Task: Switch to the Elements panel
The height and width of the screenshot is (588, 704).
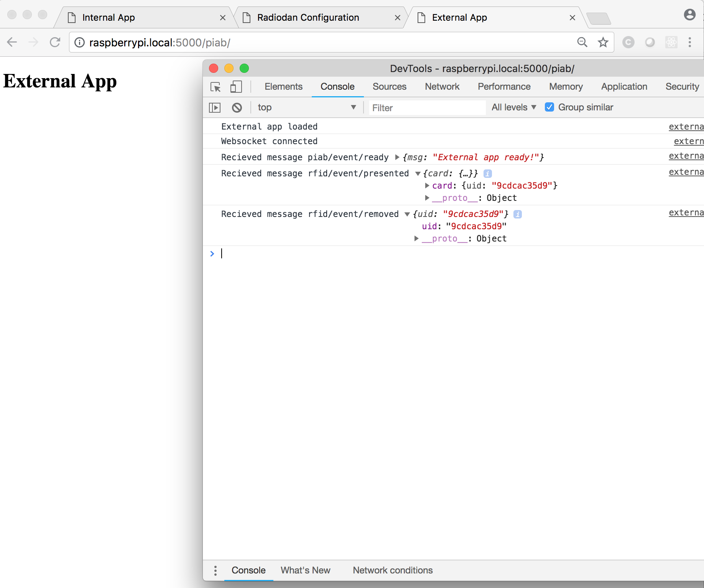Action: pos(283,87)
